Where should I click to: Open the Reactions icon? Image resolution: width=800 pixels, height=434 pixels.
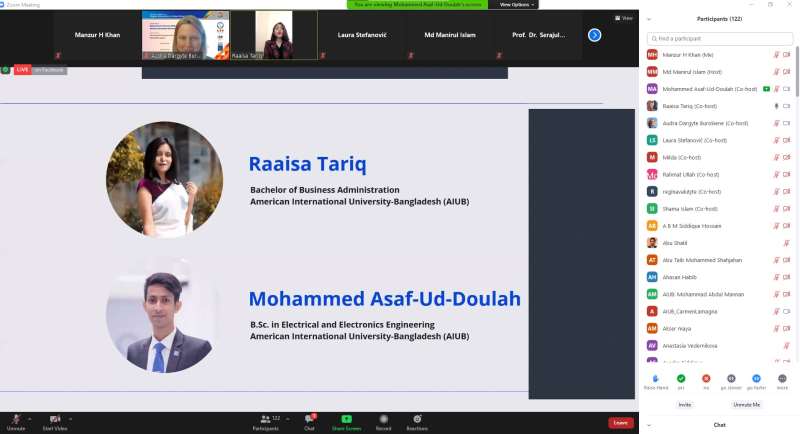tap(416, 419)
